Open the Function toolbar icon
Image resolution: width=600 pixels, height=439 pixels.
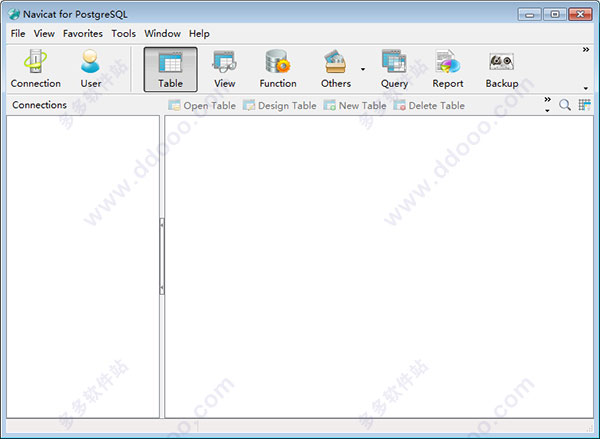point(278,69)
